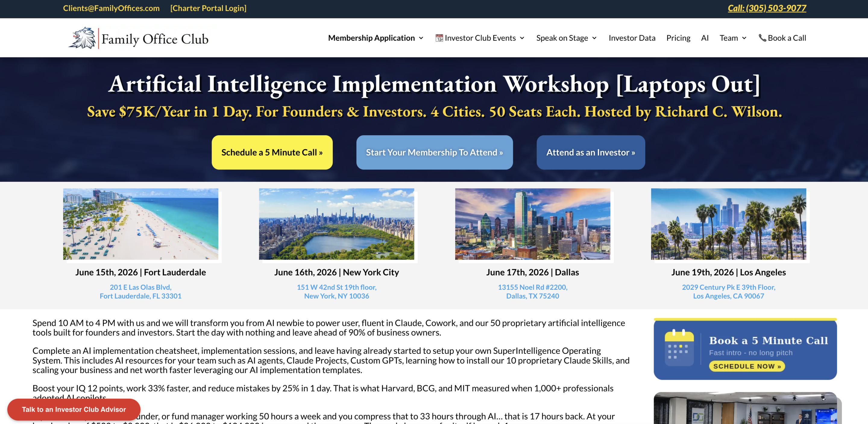Click the 151 W 42nd St address link
The width and height of the screenshot is (868, 424).
[336, 291]
